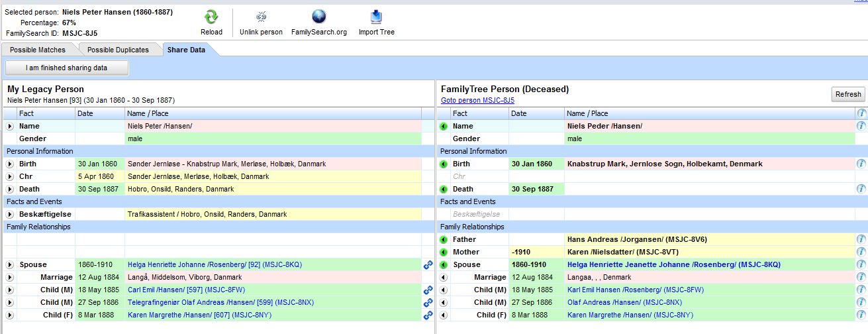The width and height of the screenshot is (868, 334).
Task: Click Legacy Fact column header
Action: (46, 113)
